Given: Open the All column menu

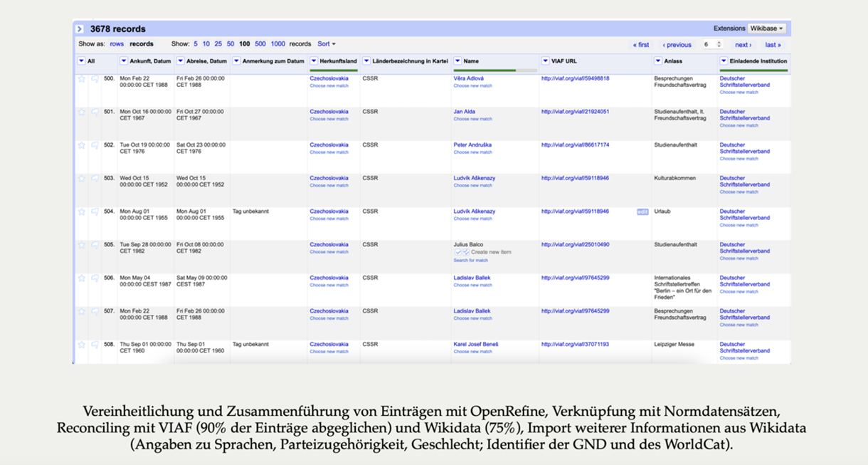Looking at the screenshot, I should pyautogui.click(x=82, y=61).
